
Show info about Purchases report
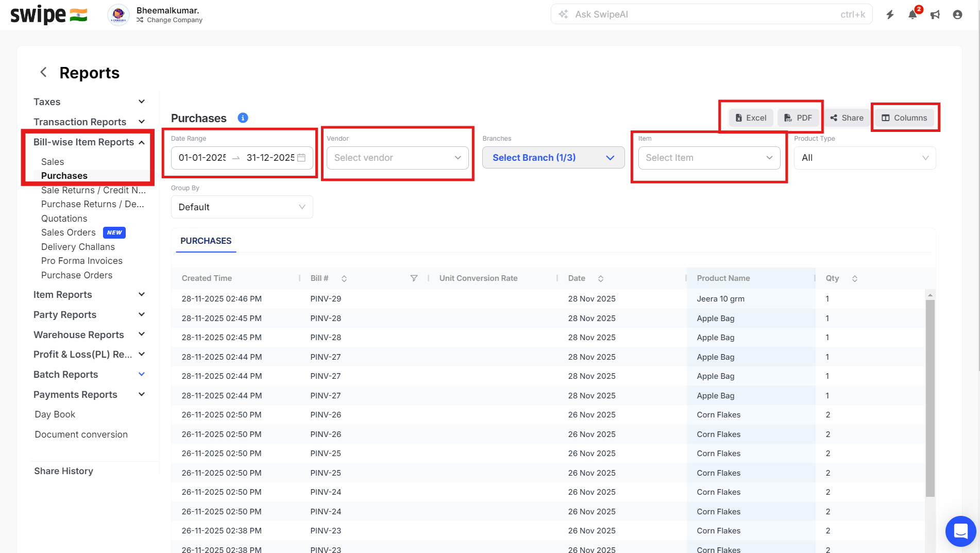click(243, 118)
